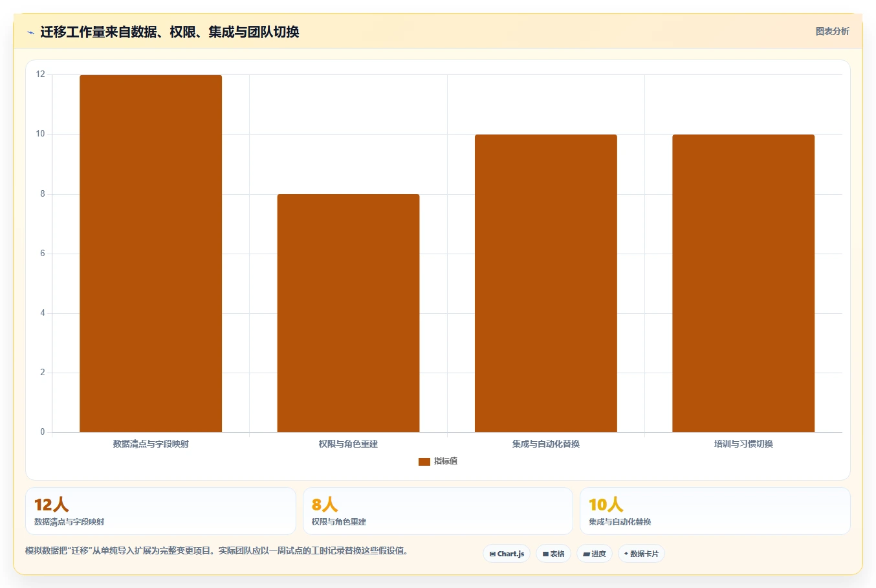Click the lightning icon beside the chart title
This screenshot has width=876, height=588.
(30, 32)
